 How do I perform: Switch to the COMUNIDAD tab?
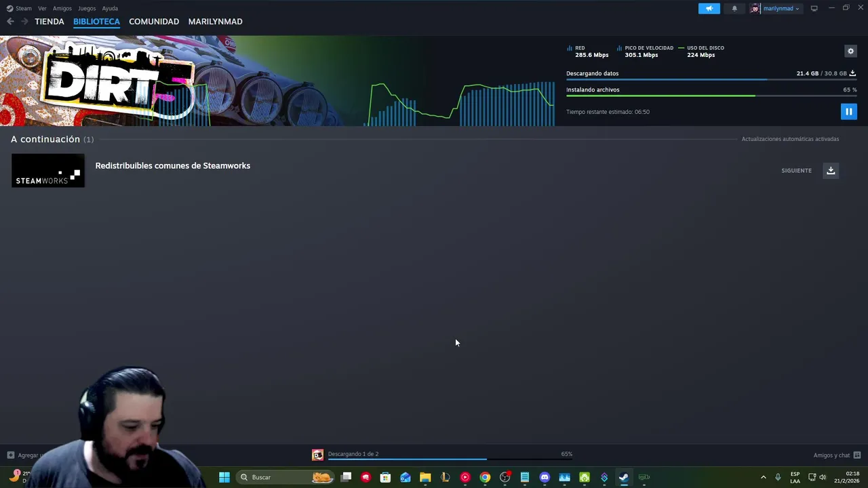click(154, 22)
